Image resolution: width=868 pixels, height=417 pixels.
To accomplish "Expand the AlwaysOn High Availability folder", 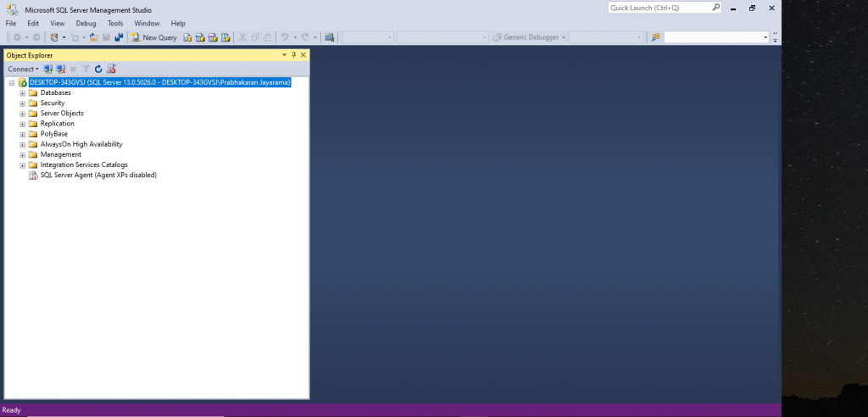I will coord(23,144).
